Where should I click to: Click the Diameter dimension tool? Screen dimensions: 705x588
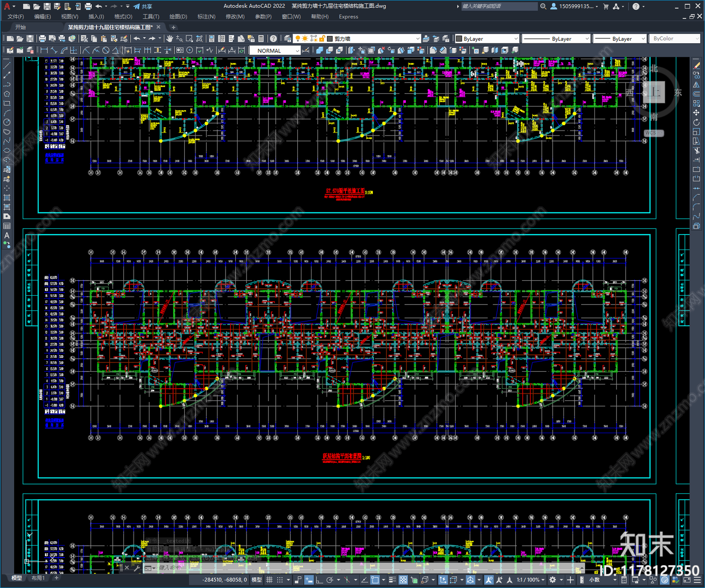[106, 50]
